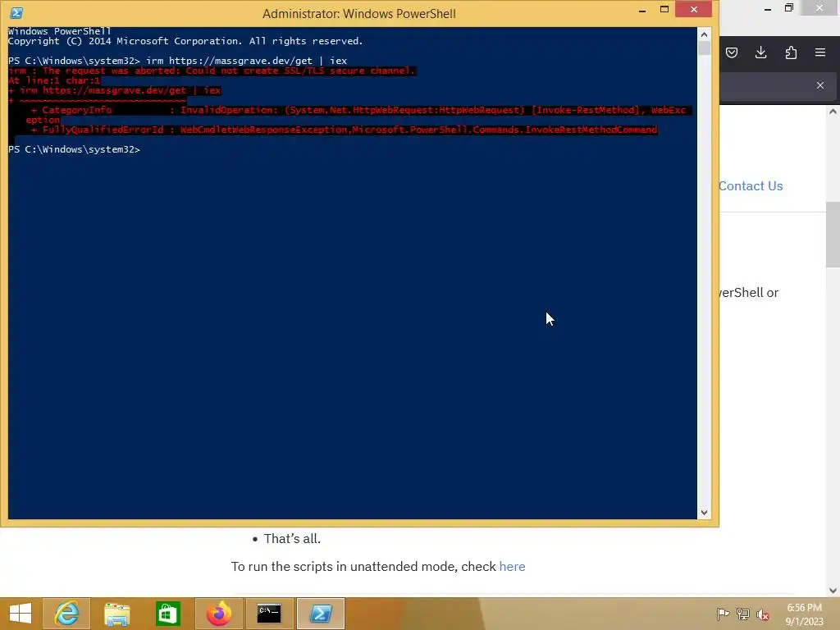This screenshot has width=840, height=630.
Task: Click the PowerShell vertical scrollbar thumb
Action: click(x=704, y=48)
